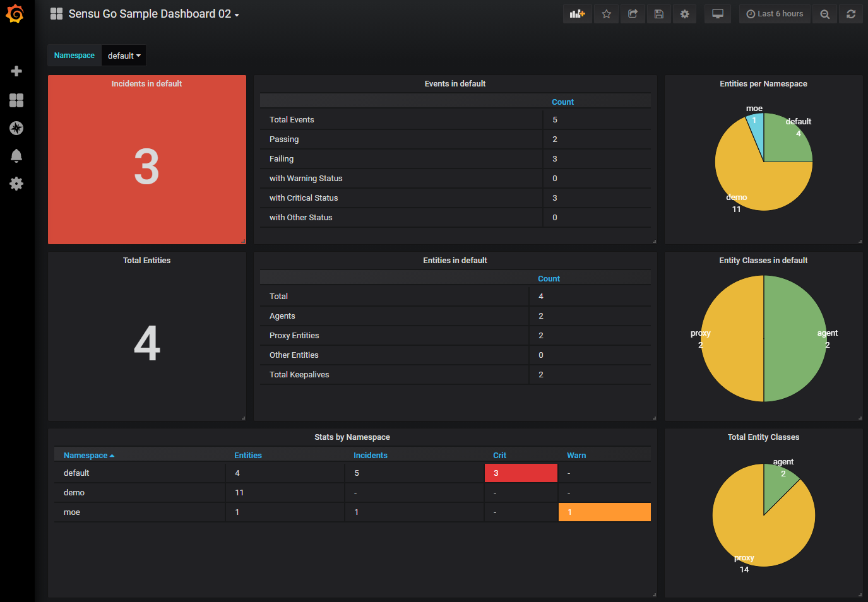This screenshot has width=868, height=602.
Task: Open the Namespace default dropdown
Action: point(124,56)
